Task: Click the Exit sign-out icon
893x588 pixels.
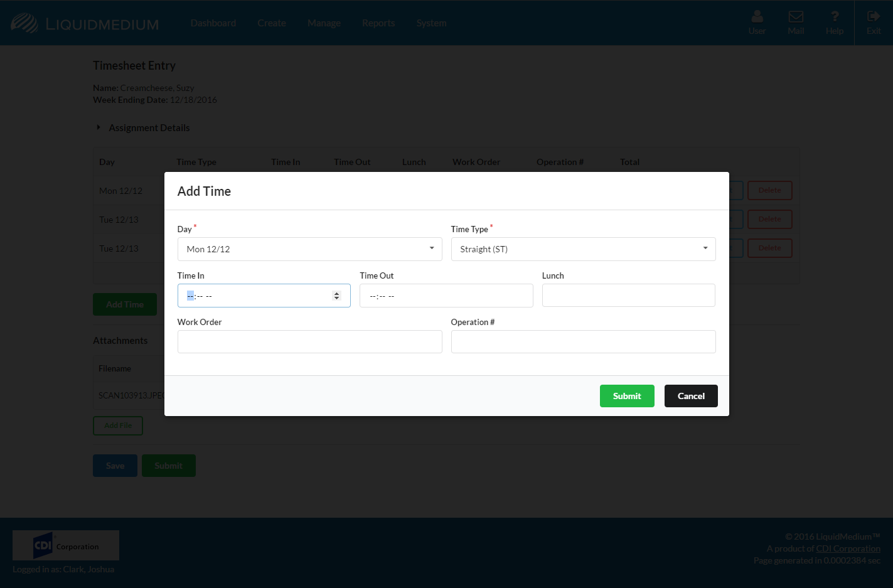Action: click(874, 17)
